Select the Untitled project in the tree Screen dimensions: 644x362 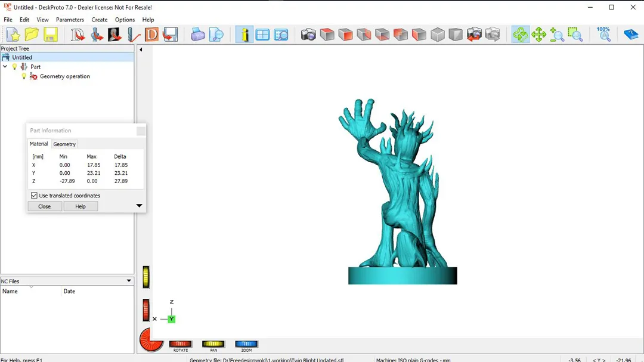[x=67, y=57]
